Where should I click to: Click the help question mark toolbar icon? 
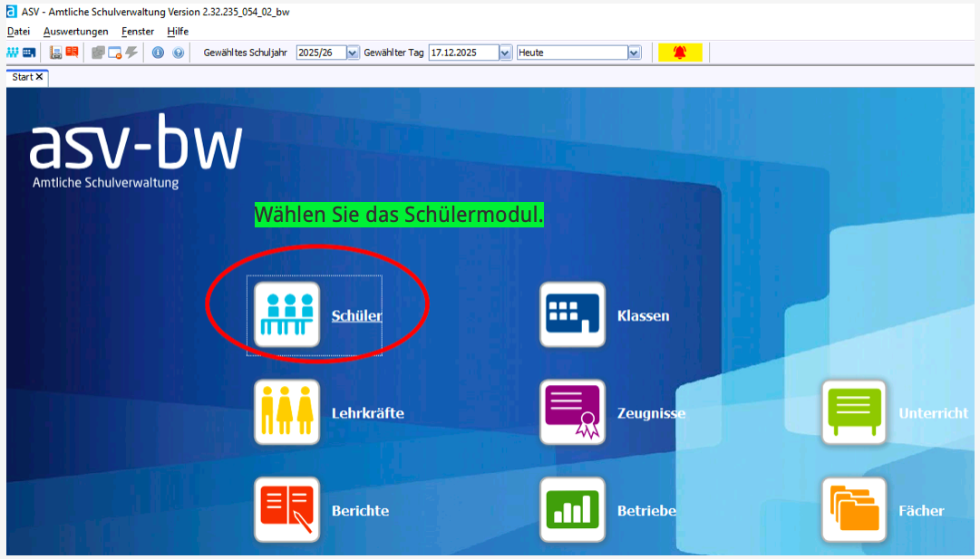(178, 53)
